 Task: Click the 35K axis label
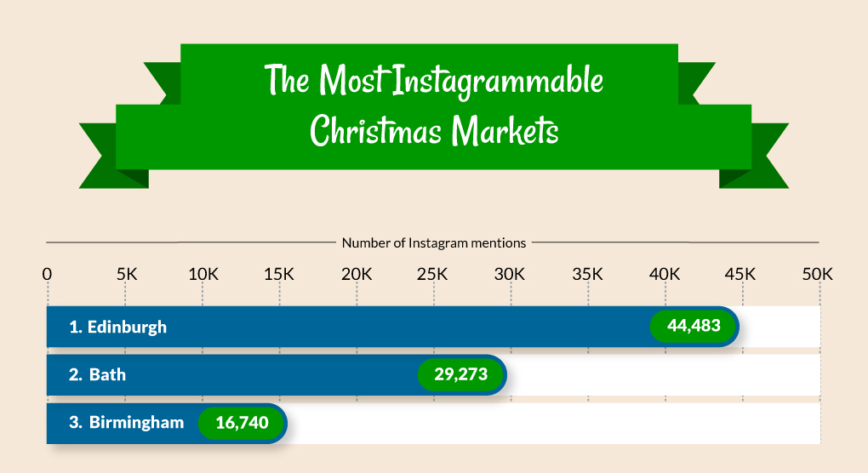coord(587,275)
